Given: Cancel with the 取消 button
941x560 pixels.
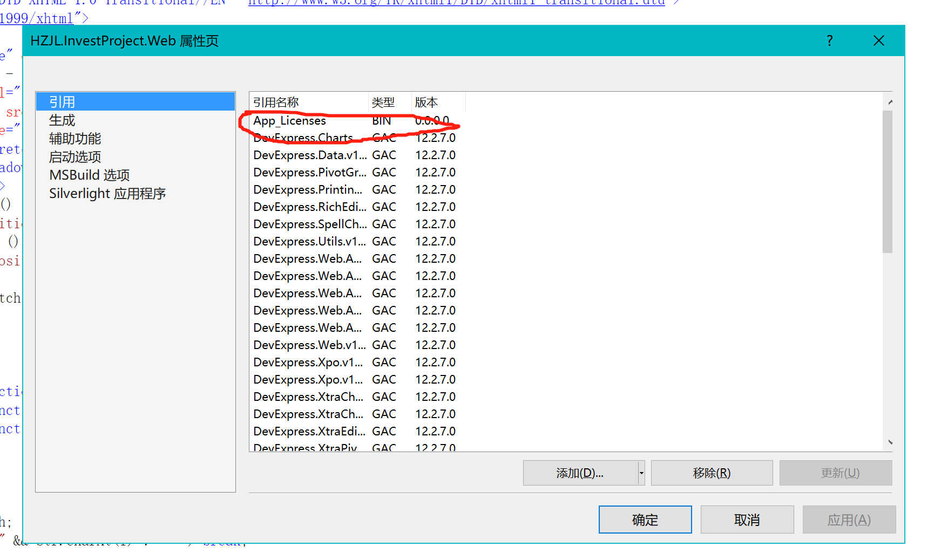Looking at the screenshot, I should point(747,520).
